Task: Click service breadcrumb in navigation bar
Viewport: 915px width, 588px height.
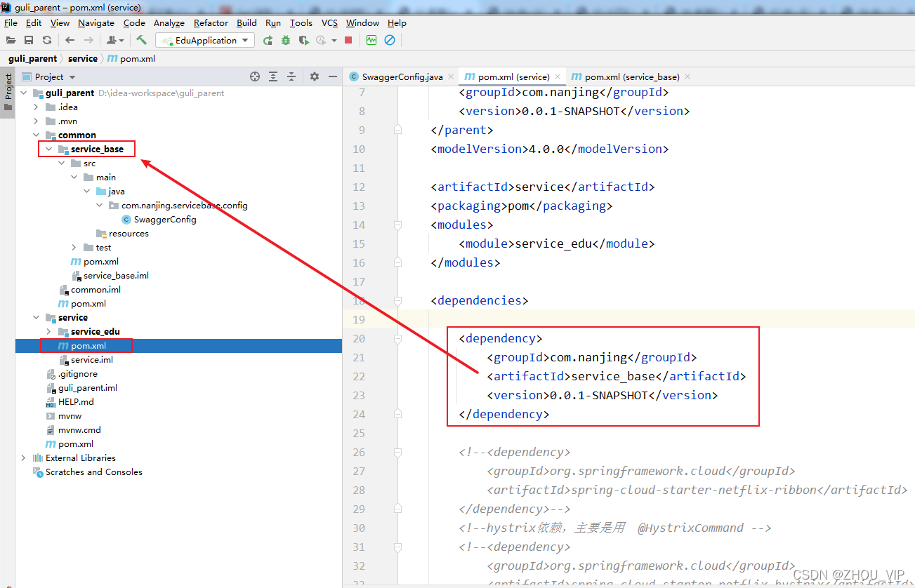Action: (83, 58)
